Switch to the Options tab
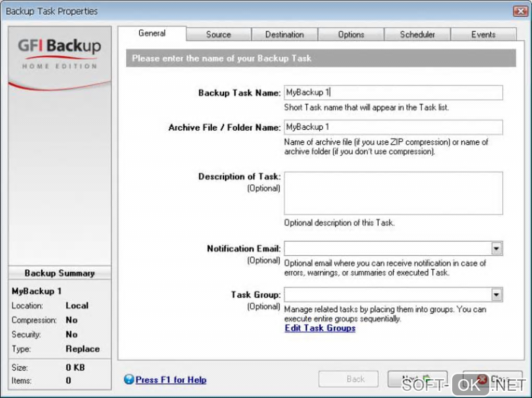The image size is (532, 398). (x=351, y=34)
